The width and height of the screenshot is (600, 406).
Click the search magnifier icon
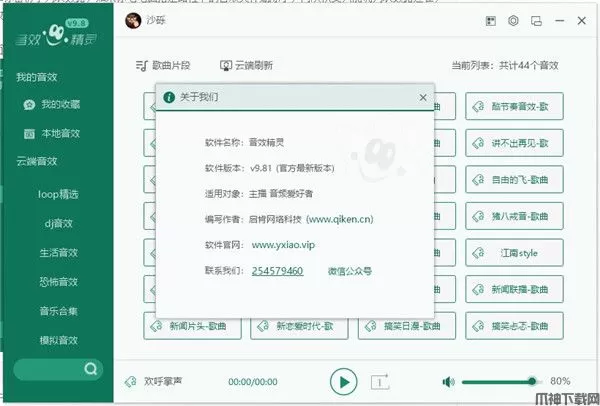[x=91, y=369]
